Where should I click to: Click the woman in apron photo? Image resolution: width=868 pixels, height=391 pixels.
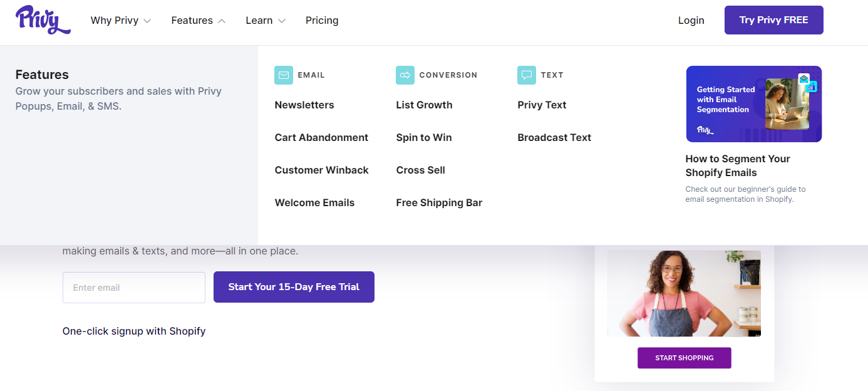pos(684,294)
